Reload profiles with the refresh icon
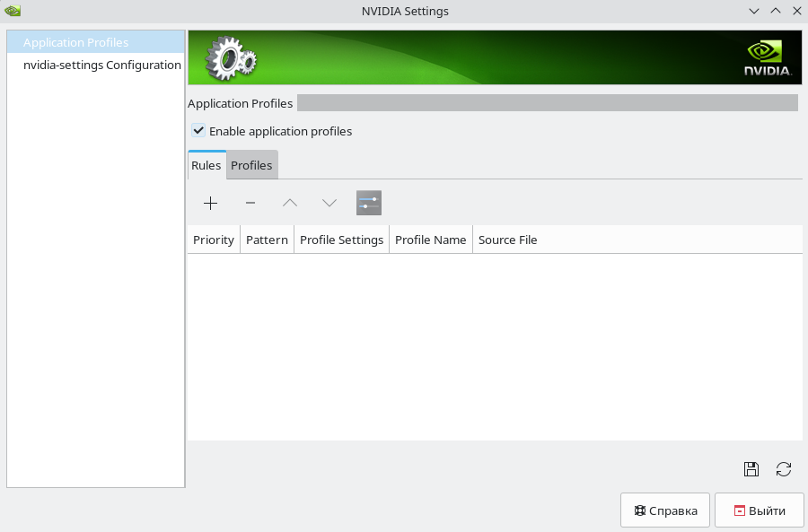808x532 pixels. (784, 469)
